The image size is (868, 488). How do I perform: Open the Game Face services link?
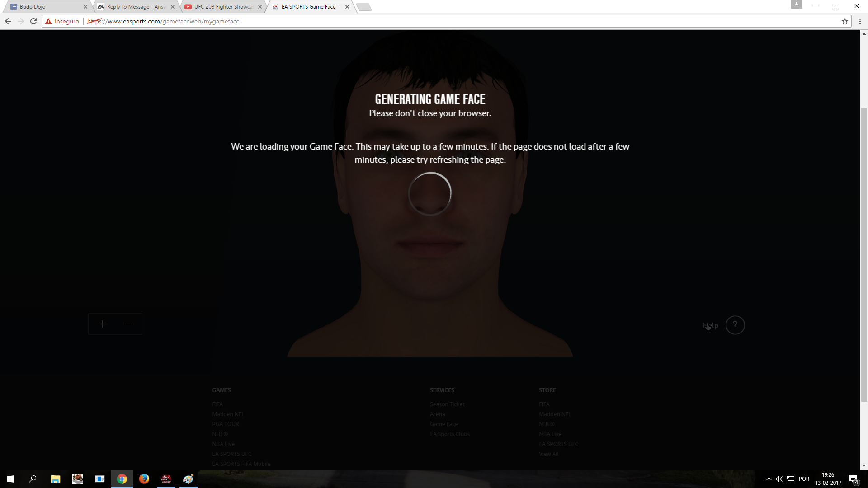(x=444, y=424)
